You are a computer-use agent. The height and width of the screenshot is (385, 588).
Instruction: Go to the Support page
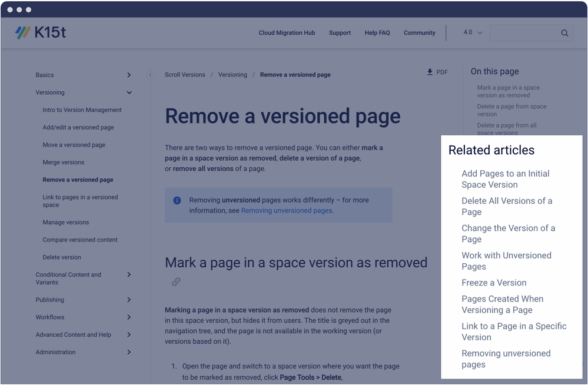(x=340, y=33)
